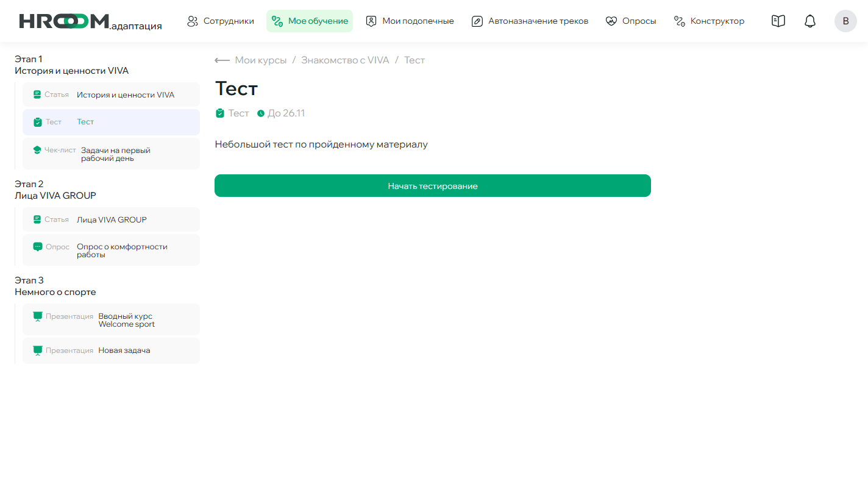Open article Лица VIVA GROUP

coord(111,220)
